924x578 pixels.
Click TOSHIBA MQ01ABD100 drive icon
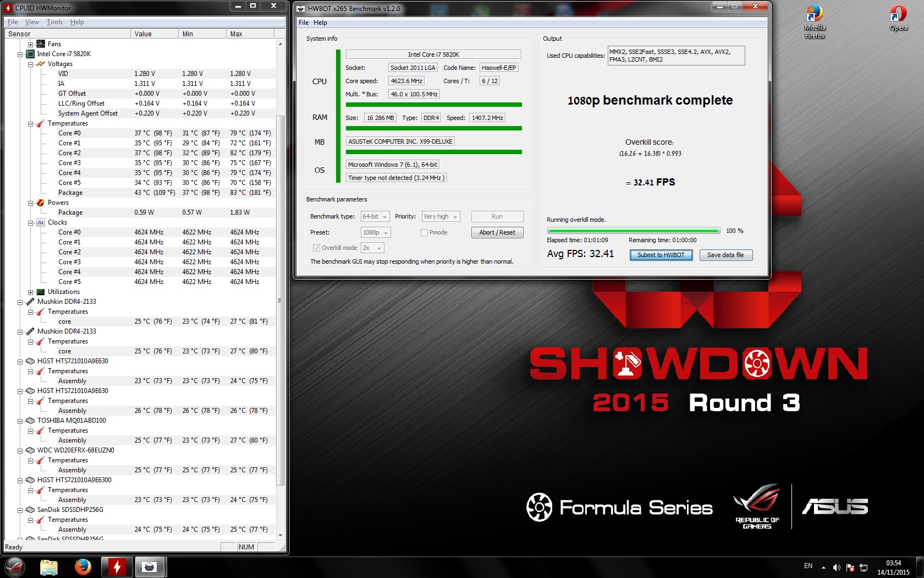pyautogui.click(x=30, y=421)
